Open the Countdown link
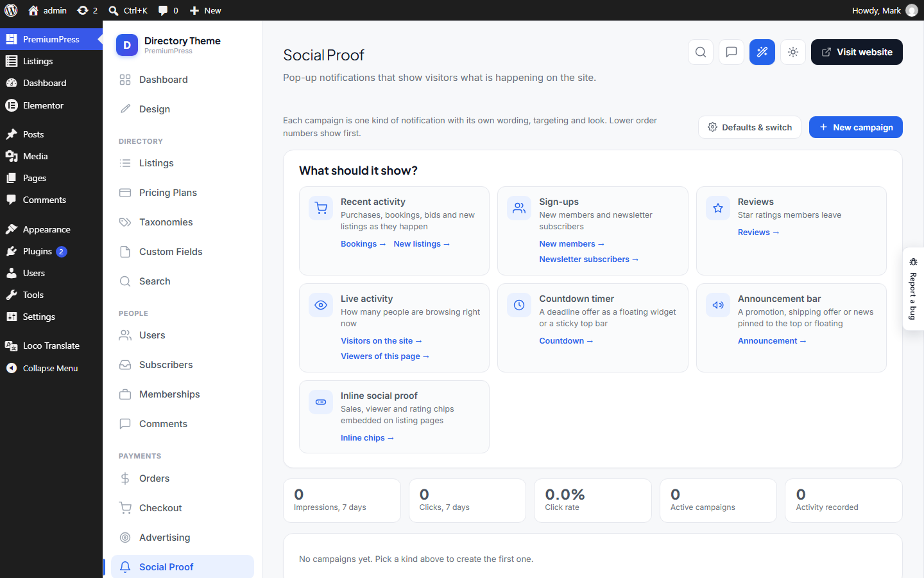Screen dimensions: 924x578 [566, 341]
